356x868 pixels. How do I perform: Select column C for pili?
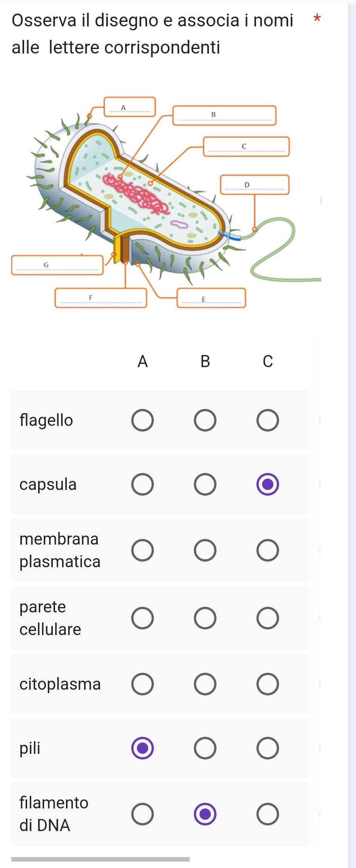[x=268, y=748]
